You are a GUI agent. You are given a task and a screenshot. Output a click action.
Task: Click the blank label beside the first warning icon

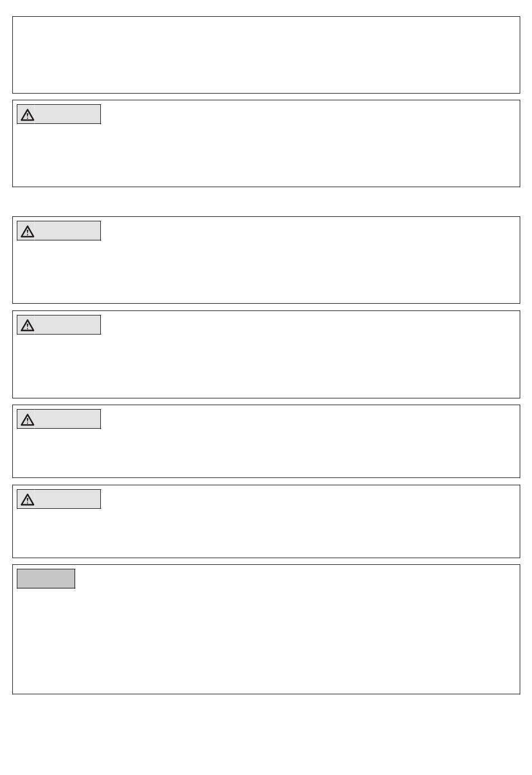[67, 114]
